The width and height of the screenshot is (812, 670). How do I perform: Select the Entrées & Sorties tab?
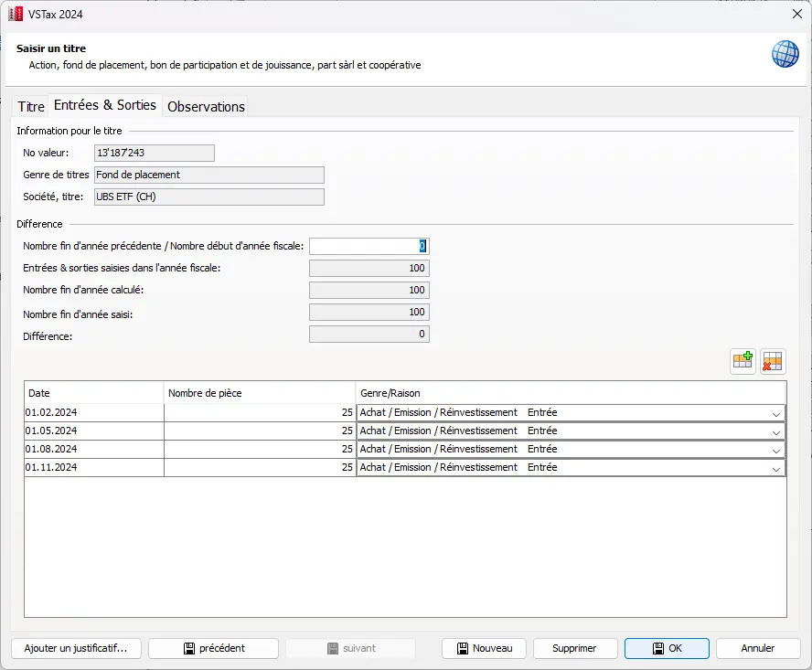105,105
